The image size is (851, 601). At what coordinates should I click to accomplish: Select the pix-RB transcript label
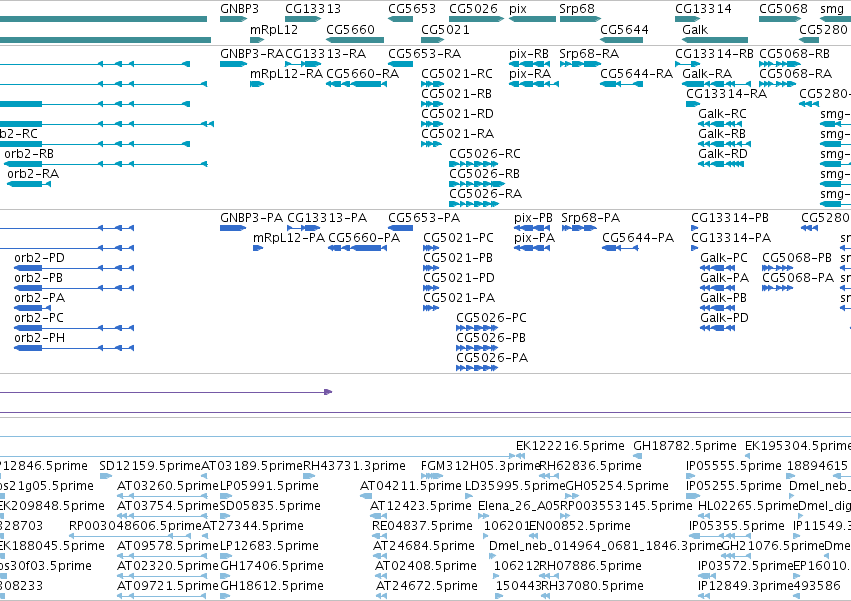(x=529, y=54)
